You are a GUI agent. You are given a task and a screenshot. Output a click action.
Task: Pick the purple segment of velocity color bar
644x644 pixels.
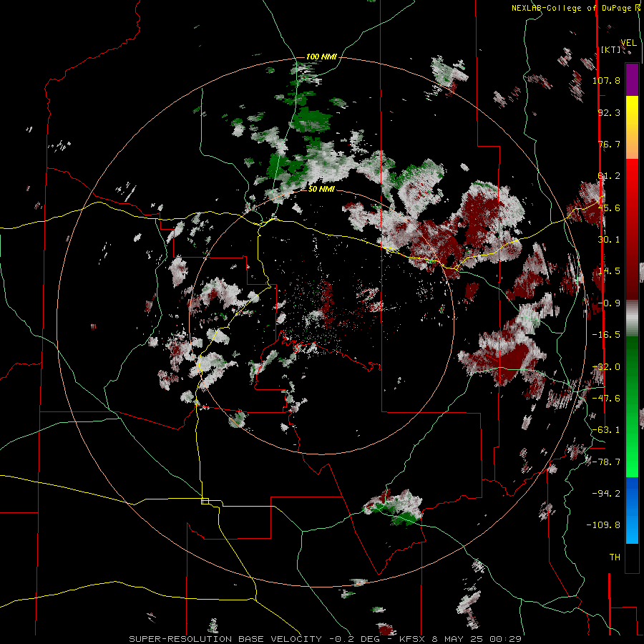click(x=632, y=79)
